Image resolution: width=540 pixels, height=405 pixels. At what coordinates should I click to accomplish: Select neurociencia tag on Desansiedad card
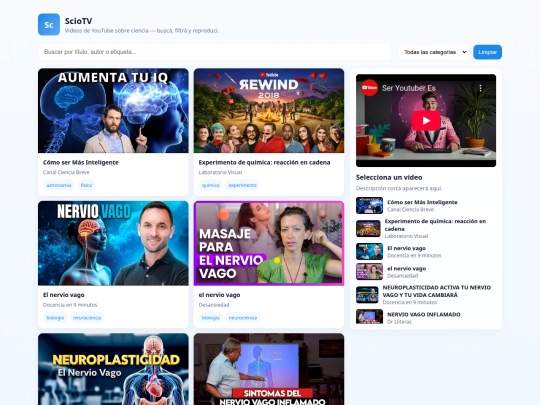[243, 318]
